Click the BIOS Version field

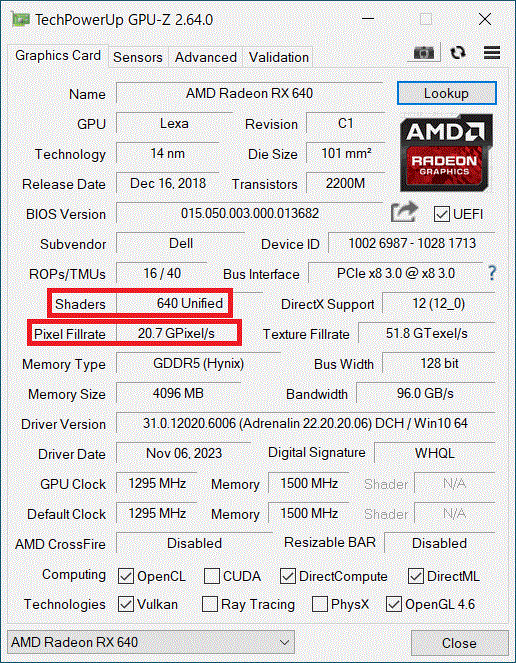[x=250, y=213]
